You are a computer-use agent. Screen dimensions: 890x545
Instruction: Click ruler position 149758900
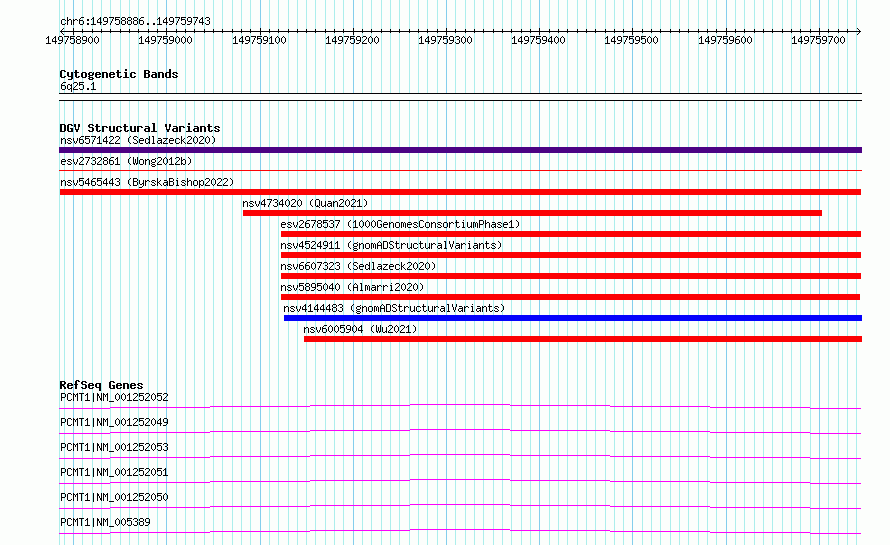[73, 40]
